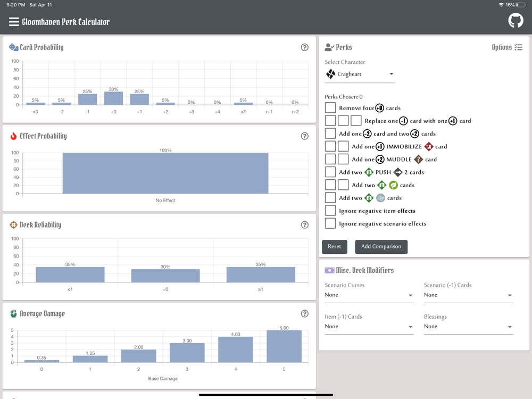This screenshot has width=532, height=399.
Task: Check first Add +1 IMMOBILIZE card box
Action: (330, 147)
